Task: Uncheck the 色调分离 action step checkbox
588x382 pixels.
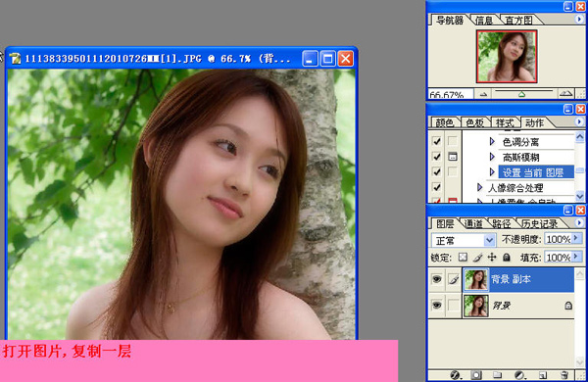Action: point(436,141)
